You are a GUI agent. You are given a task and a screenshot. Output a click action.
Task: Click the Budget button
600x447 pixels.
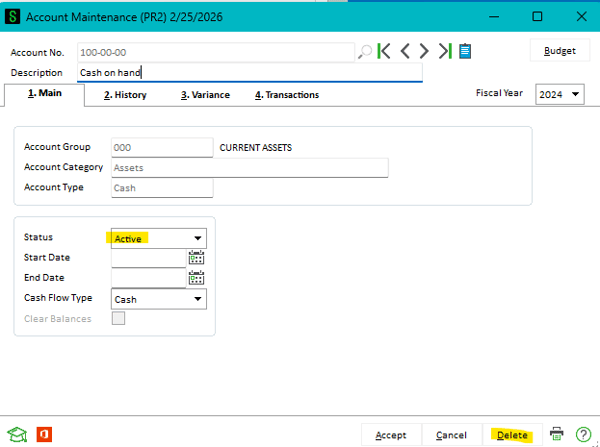click(559, 51)
